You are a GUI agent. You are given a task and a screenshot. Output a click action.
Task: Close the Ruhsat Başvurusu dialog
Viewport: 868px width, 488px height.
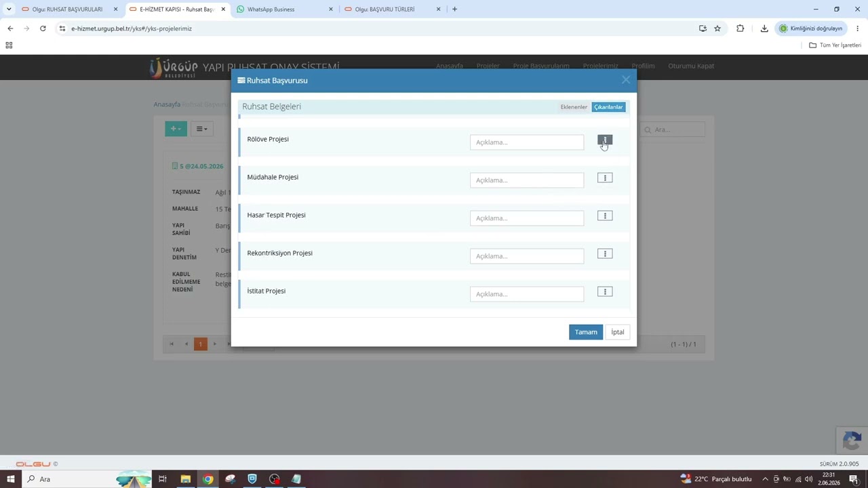625,80
